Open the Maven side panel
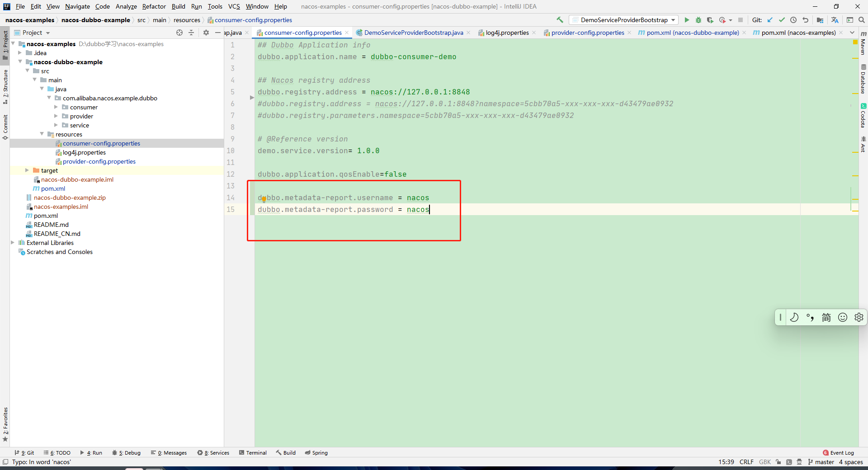 point(863,43)
